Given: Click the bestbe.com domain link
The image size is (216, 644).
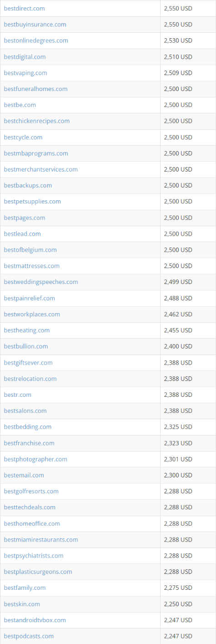Looking at the screenshot, I should 20,105.
